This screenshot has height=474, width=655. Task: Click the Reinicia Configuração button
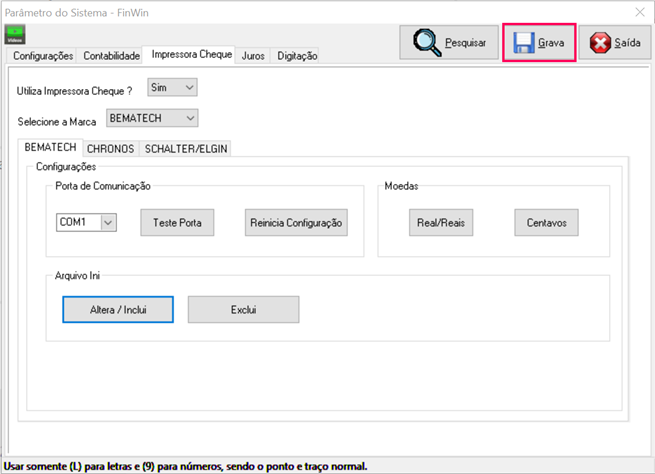click(x=296, y=222)
